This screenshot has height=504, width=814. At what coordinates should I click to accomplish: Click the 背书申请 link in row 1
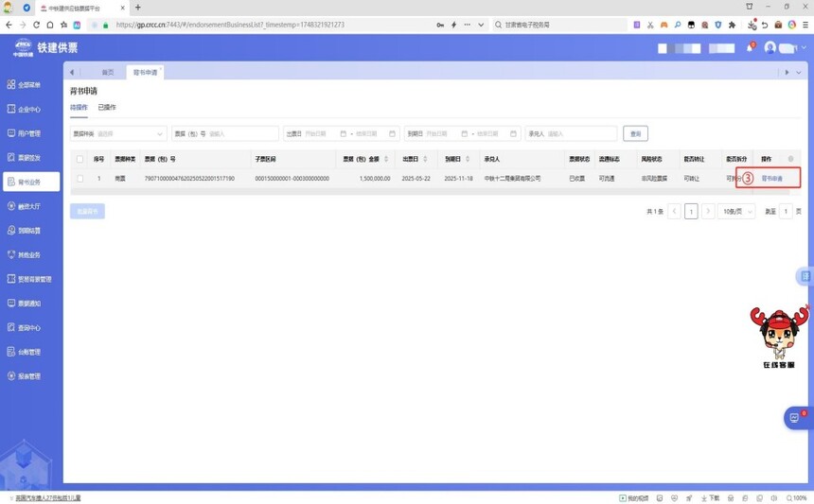point(772,179)
